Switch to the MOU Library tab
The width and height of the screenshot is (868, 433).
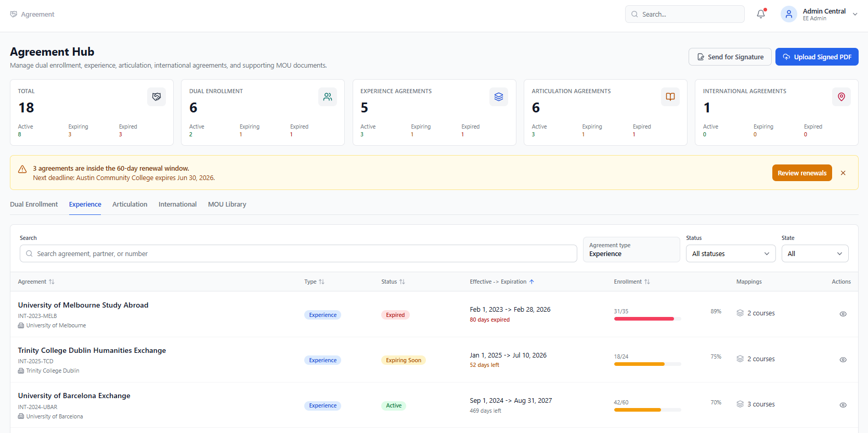[x=227, y=205]
